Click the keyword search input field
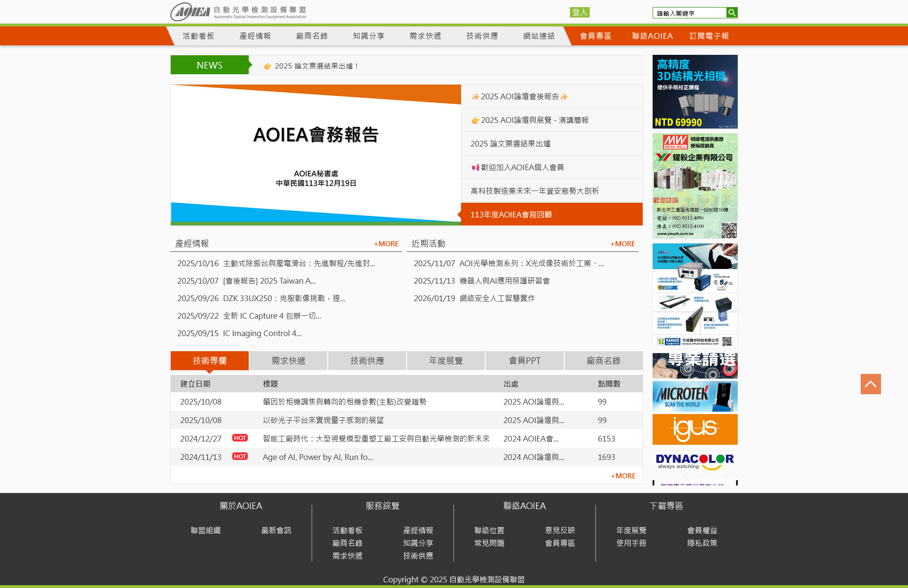This screenshot has width=908, height=588. (690, 13)
